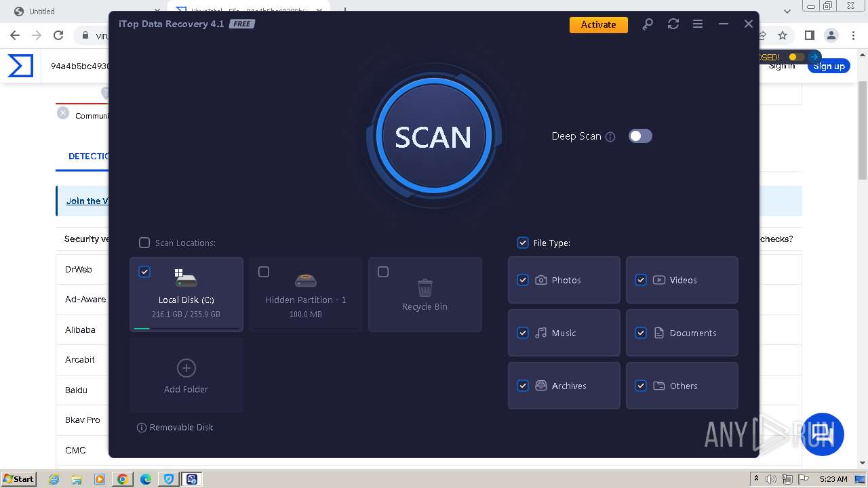Uncheck the Archives file type checkbox
Screen dimensions: 868x488
[523, 386]
